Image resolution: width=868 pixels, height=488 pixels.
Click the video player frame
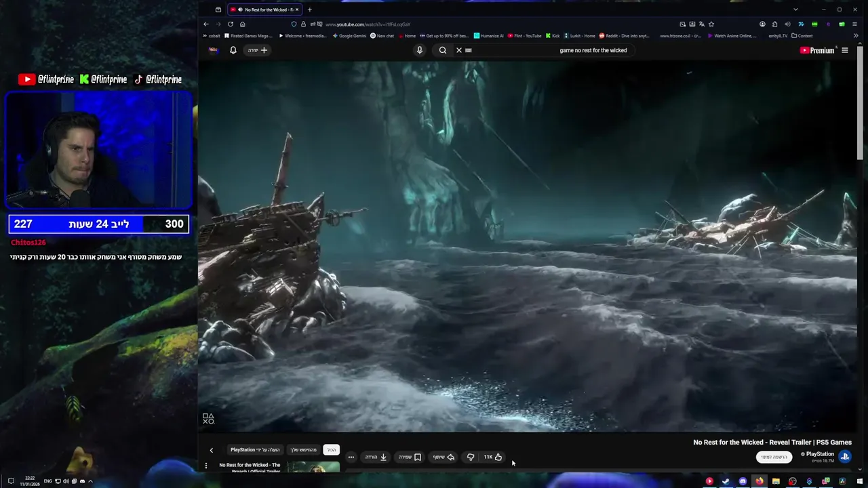pyautogui.click(x=528, y=245)
